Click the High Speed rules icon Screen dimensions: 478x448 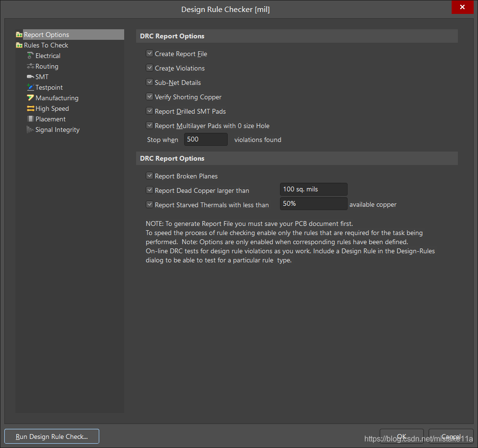(x=31, y=108)
